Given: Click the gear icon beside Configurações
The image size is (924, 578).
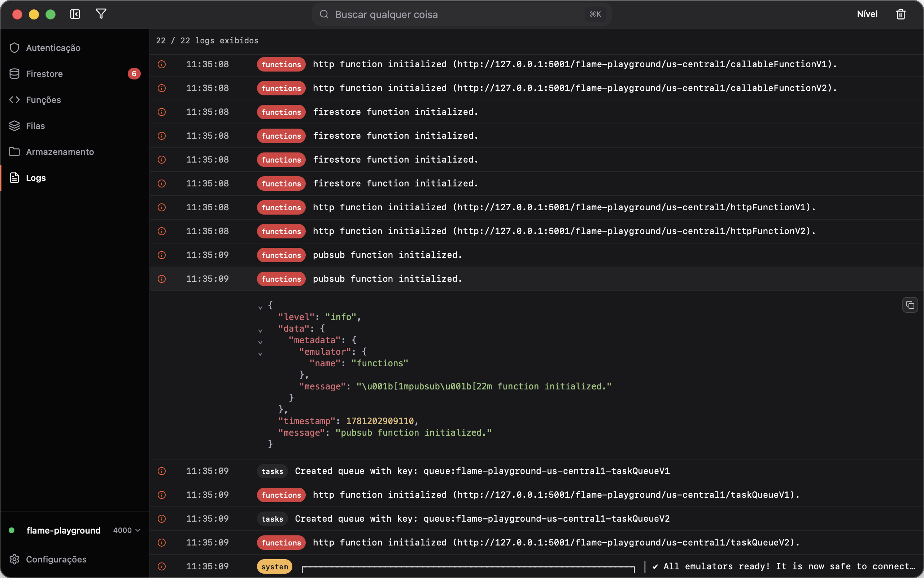Looking at the screenshot, I should 14,559.
